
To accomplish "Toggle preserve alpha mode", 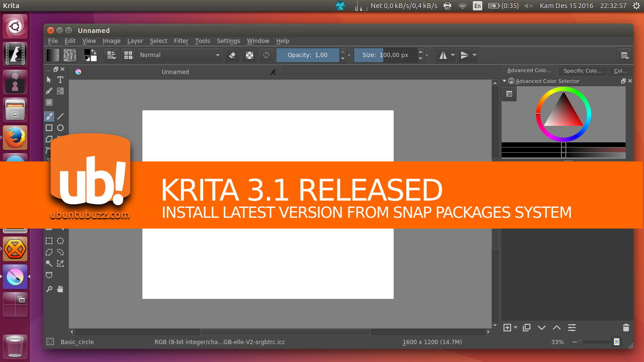I will click(x=249, y=55).
